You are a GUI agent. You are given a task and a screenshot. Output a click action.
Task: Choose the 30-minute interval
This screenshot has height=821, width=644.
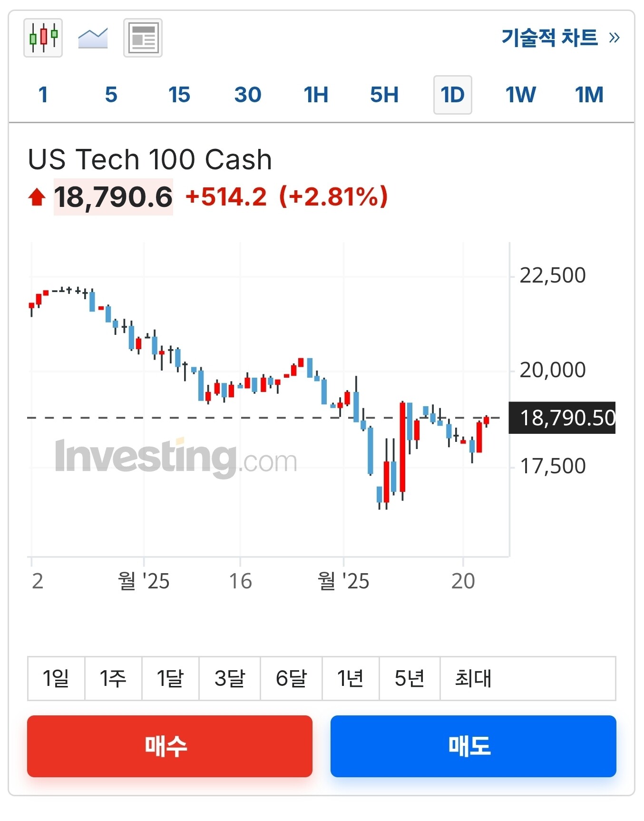(x=248, y=95)
